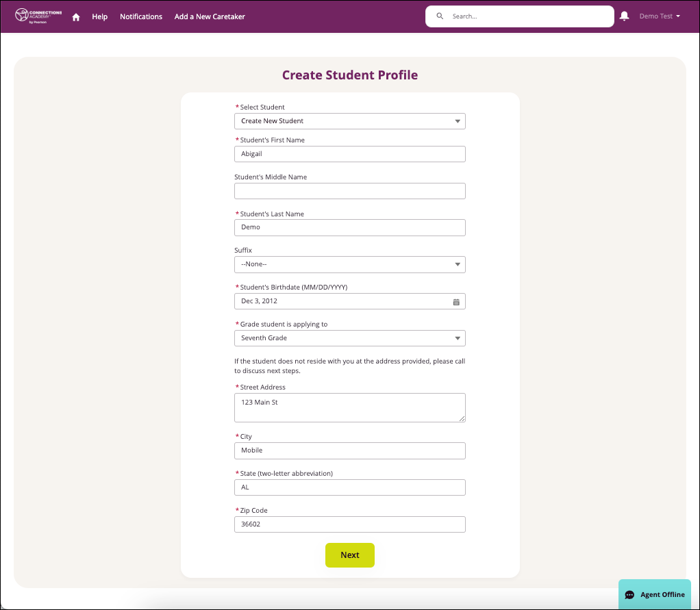700x610 pixels.
Task: Select the Zip Code field showing 36602
Action: click(349, 524)
